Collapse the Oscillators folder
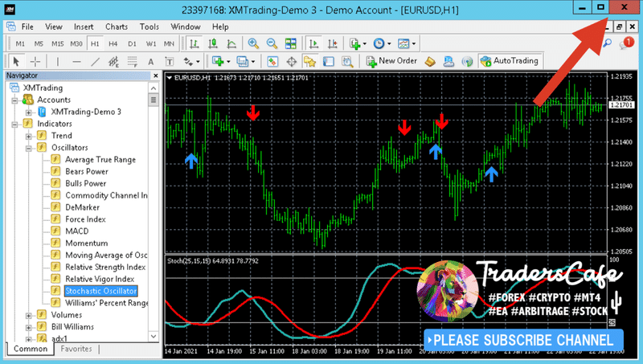 pyautogui.click(x=29, y=148)
